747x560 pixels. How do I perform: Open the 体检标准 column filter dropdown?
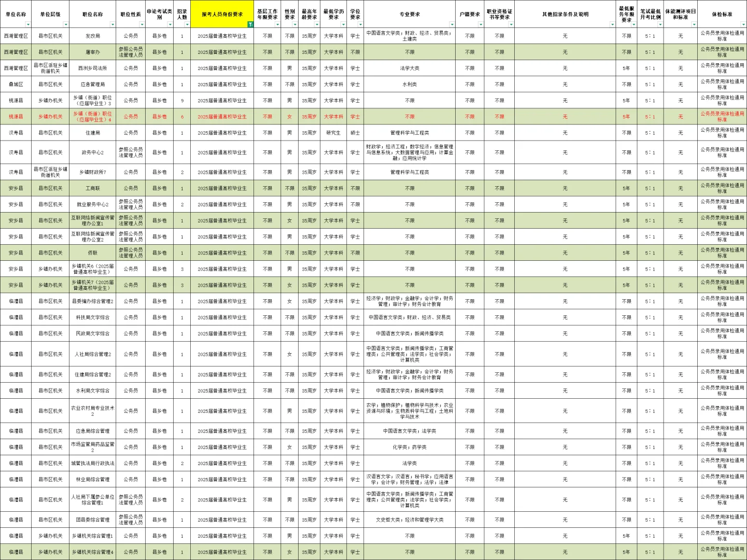pos(743,24)
